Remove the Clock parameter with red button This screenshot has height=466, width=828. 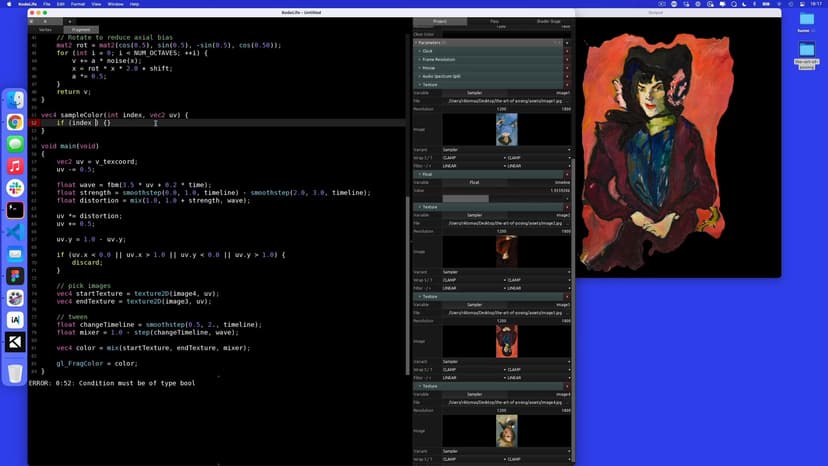568,51
